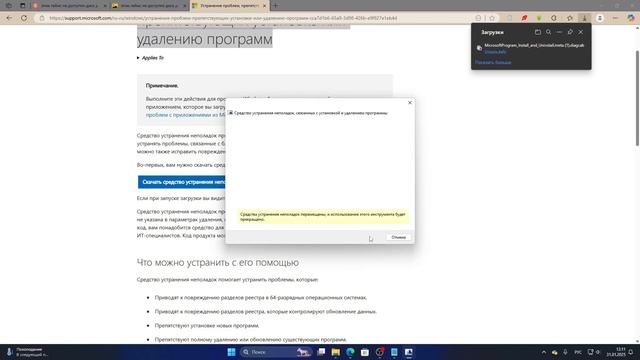Open Microsoft Store from taskbar
The image size is (640, 360).
[365, 352]
